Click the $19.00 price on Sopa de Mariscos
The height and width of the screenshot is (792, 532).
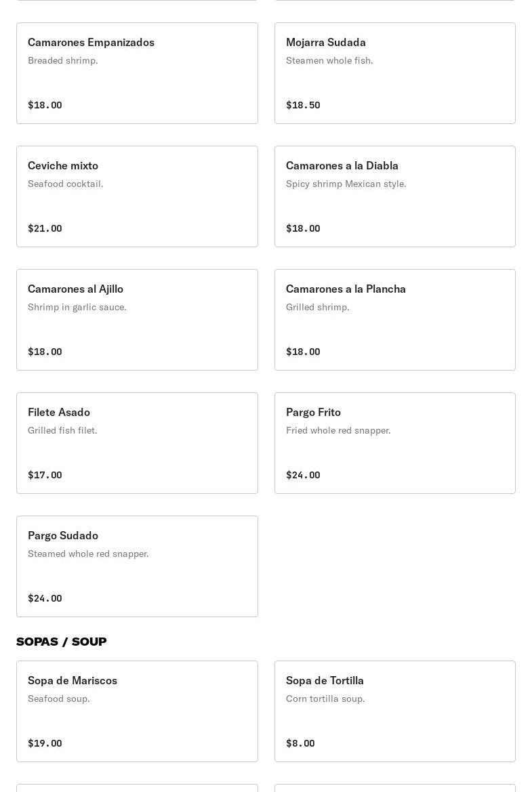tap(45, 743)
